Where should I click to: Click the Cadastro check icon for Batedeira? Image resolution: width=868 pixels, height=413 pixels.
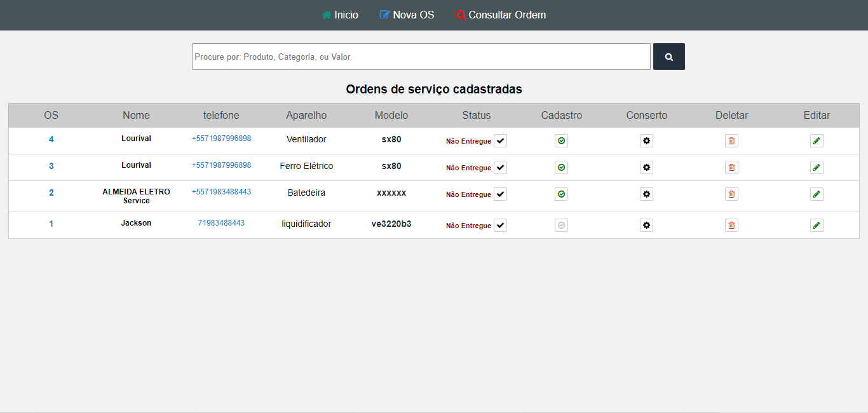(x=561, y=194)
